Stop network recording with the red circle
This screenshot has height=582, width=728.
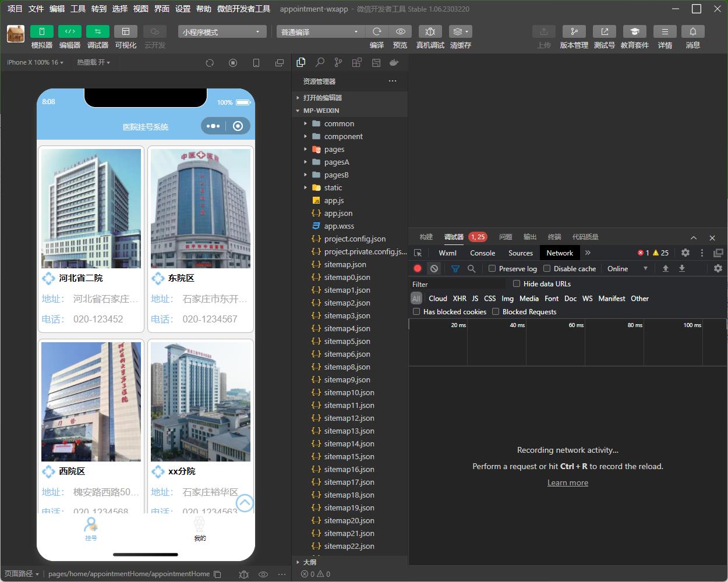pyautogui.click(x=418, y=268)
